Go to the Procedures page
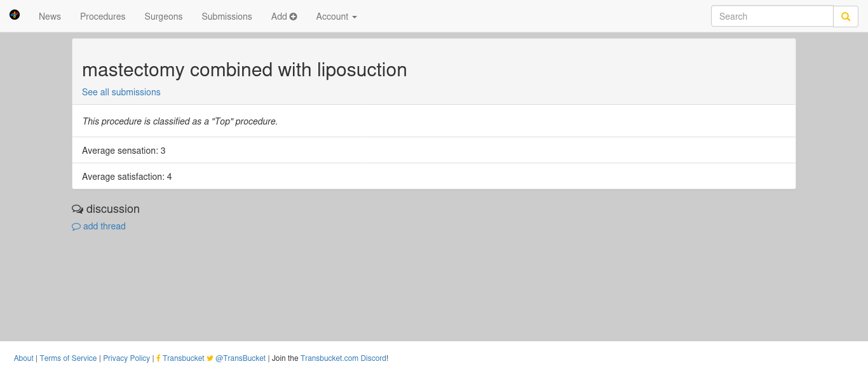 103,17
